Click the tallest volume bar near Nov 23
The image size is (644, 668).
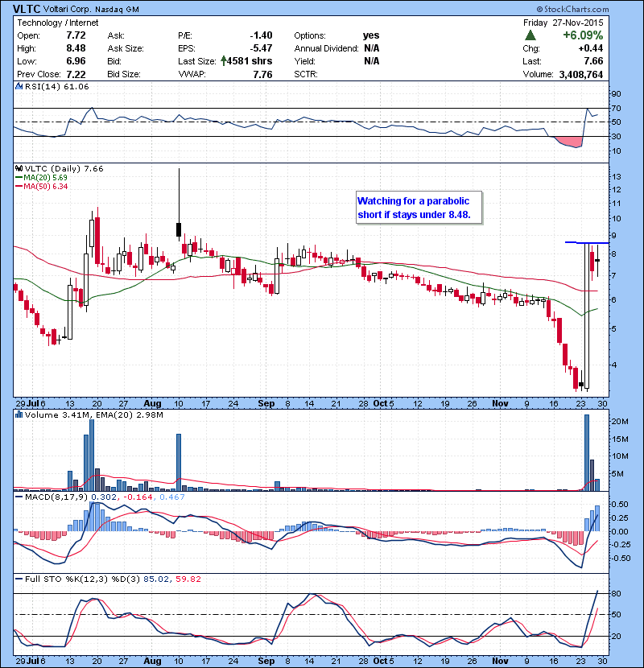pyautogui.click(x=587, y=453)
